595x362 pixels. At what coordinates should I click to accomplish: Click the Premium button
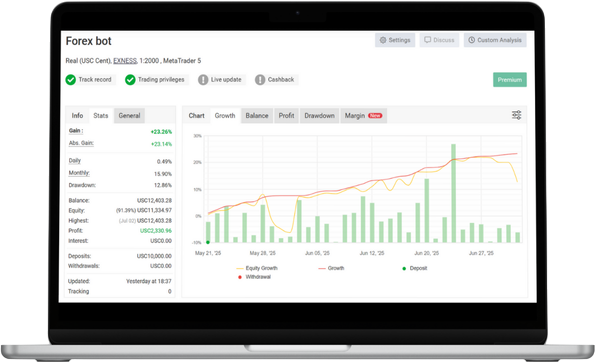(510, 80)
